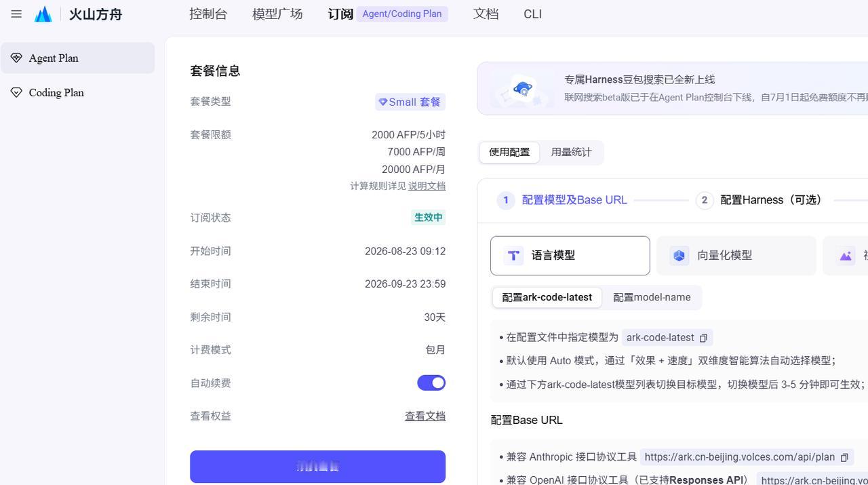Open the 模型广场 menu
The image size is (868, 485).
coord(277,14)
